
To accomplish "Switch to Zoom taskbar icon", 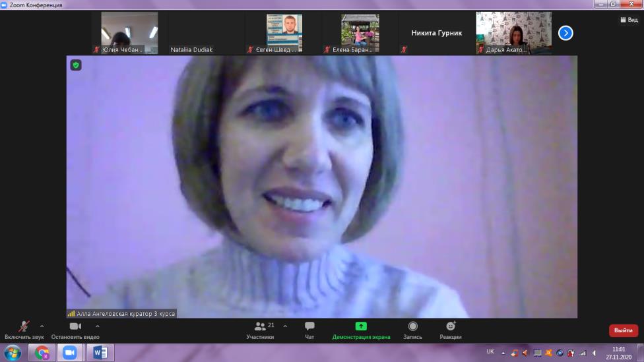I will click(70, 353).
